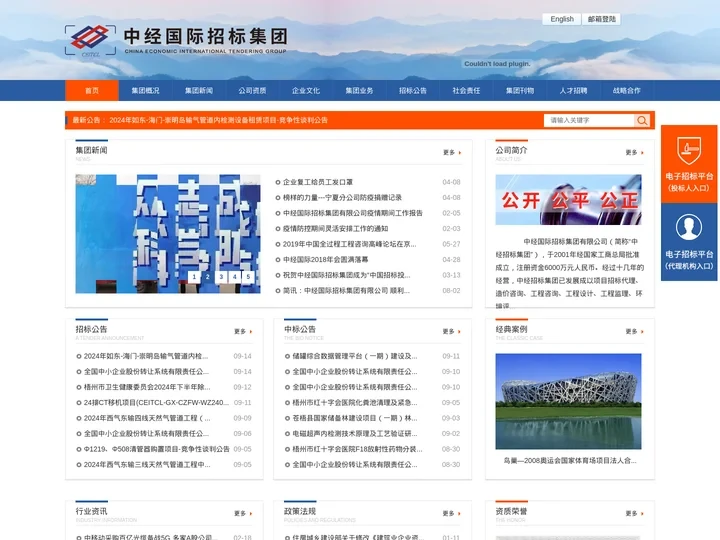Click the CEITCL company logo

point(90,40)
